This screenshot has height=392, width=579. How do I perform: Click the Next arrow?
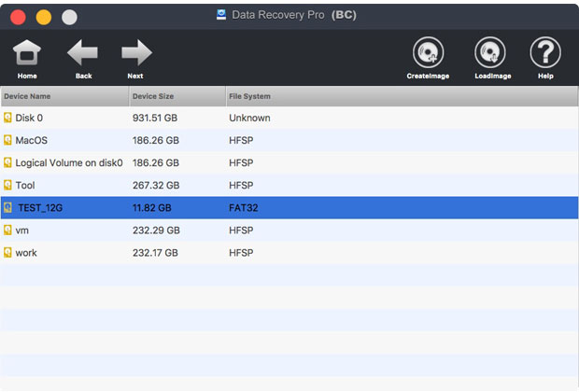coord(136,59)
